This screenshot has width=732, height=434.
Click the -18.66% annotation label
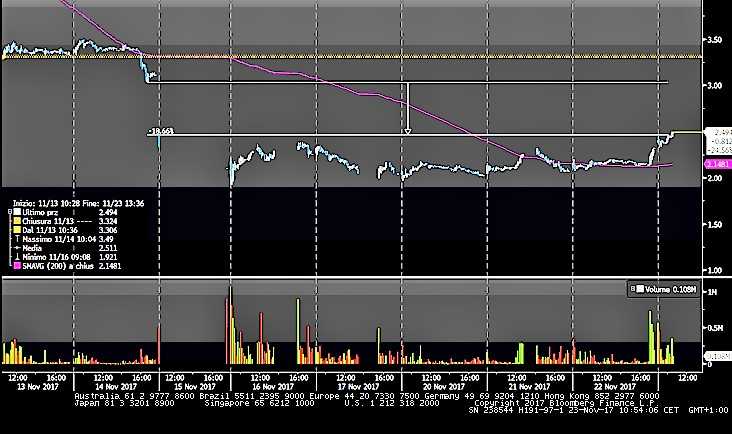161,132
